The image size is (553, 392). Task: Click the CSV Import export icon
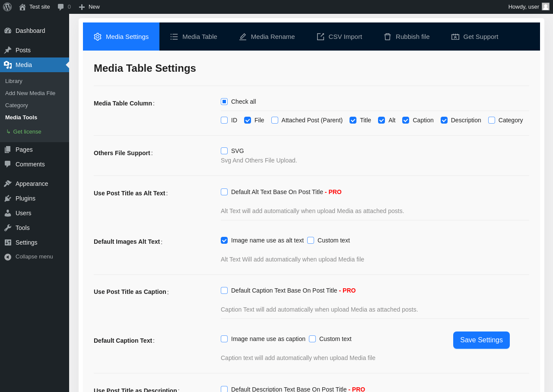tap(321, 37)
